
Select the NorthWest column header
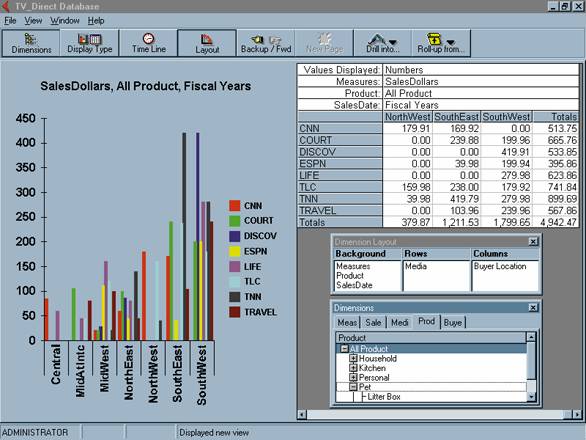408,117
